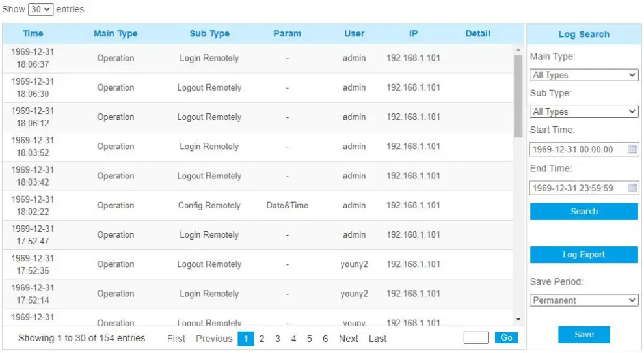Image resolution: width=644 pixels, height=353 pixels.
Task: Click the Config Remotely sub type cell
Action: pyautogui.click(x=209, y=205)
